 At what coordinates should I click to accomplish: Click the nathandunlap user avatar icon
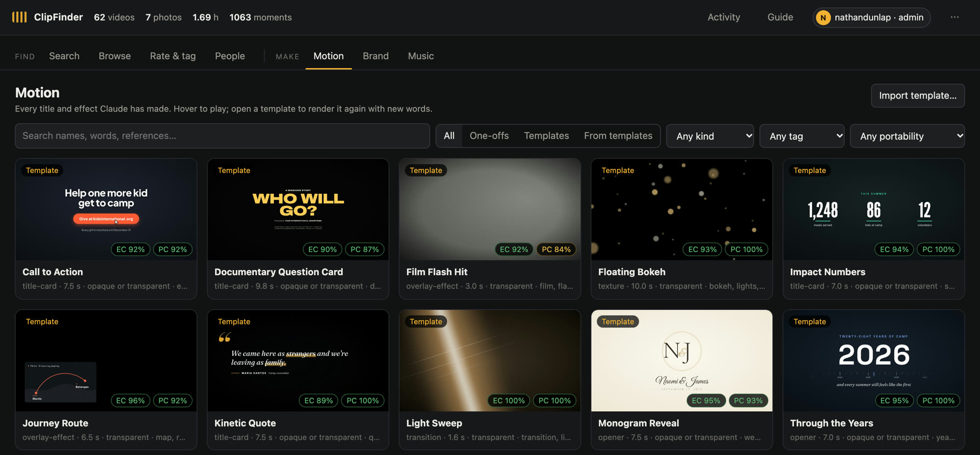(x=823, y=18)
